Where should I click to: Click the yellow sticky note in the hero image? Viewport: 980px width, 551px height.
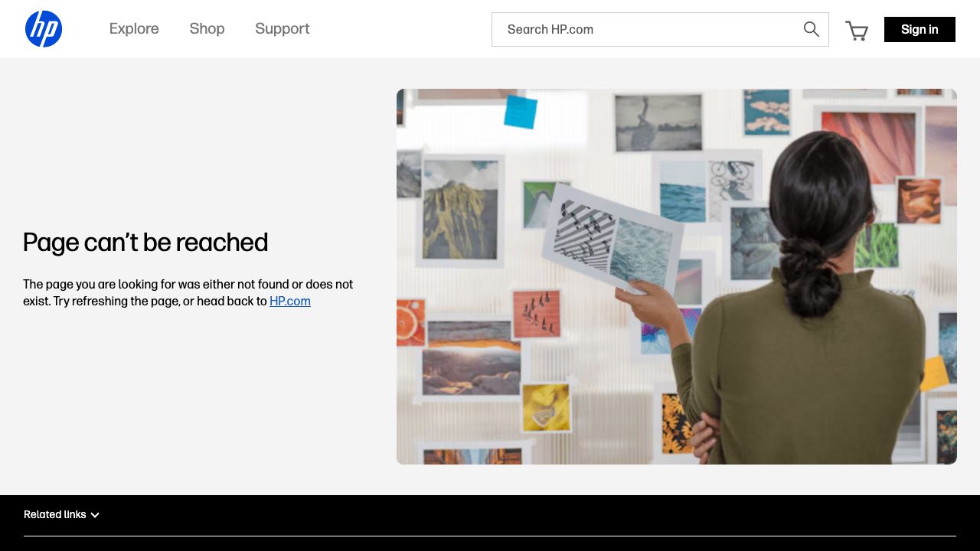click(x=935, y=373)
